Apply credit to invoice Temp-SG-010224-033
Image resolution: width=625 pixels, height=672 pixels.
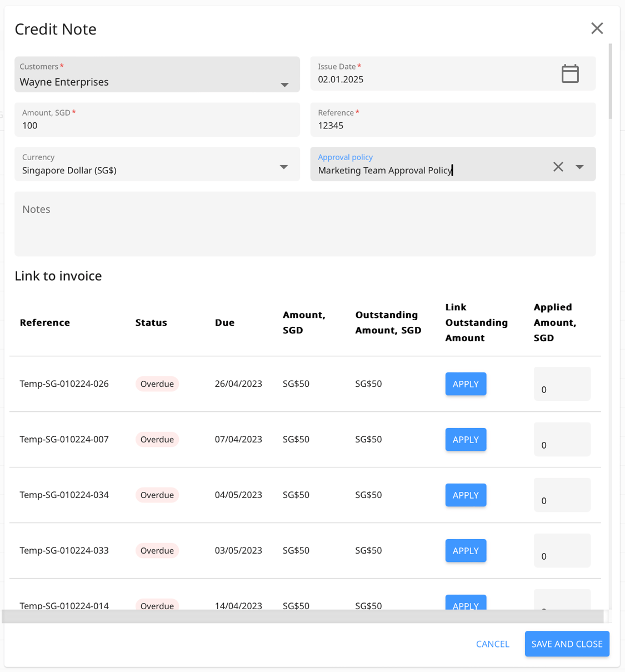point(466,550)
